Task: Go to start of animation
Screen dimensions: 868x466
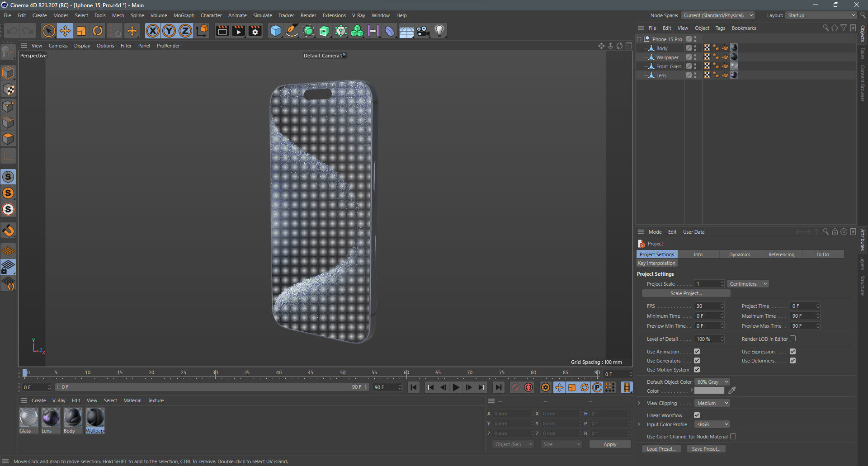Action: coord(414,387)
